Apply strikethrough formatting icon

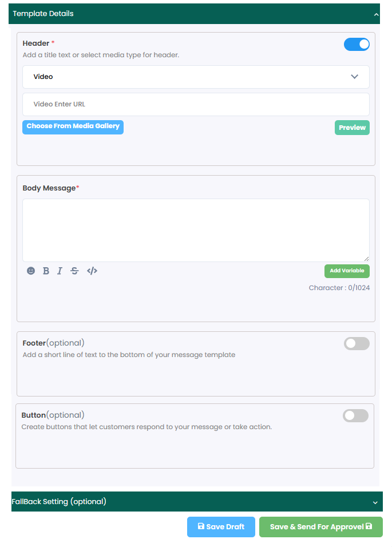[74, 271]
